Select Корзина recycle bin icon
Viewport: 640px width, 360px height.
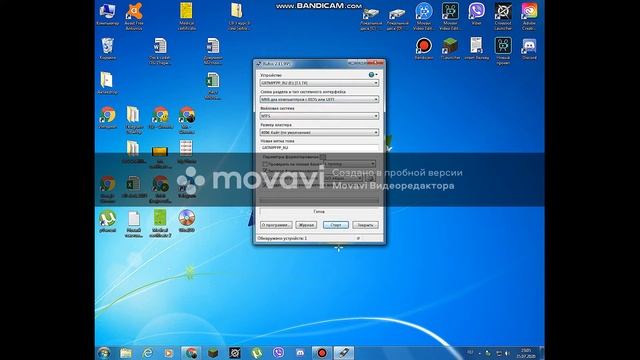coord(107,49)
